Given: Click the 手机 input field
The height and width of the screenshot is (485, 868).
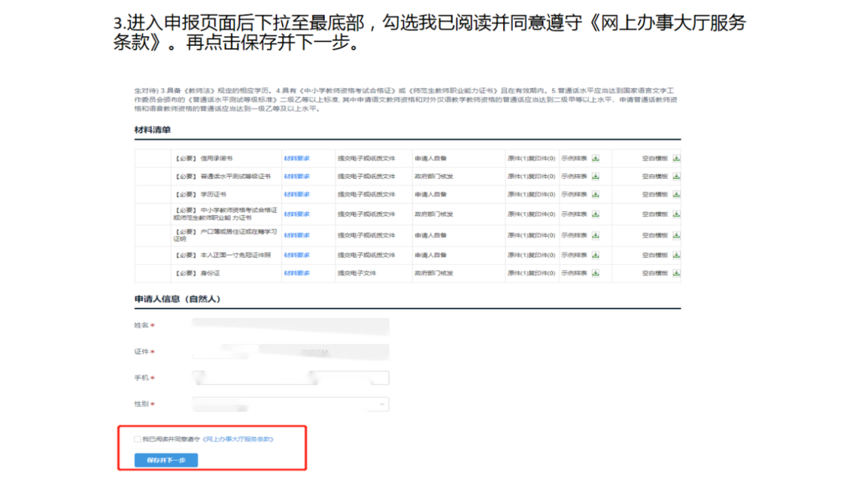Looking at the screenshot, I should 290,378.
